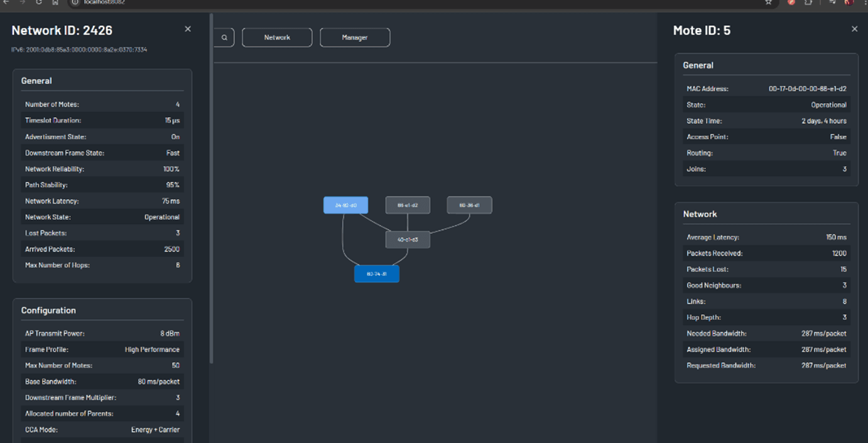
Task: Click the Max Number of Motes row
Action: pos(102,366)
